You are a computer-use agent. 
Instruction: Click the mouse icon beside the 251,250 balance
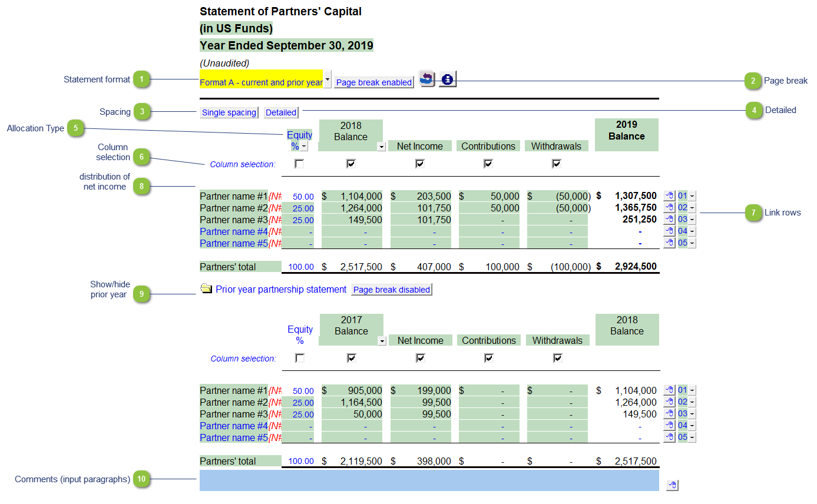(x=669, y=219)
